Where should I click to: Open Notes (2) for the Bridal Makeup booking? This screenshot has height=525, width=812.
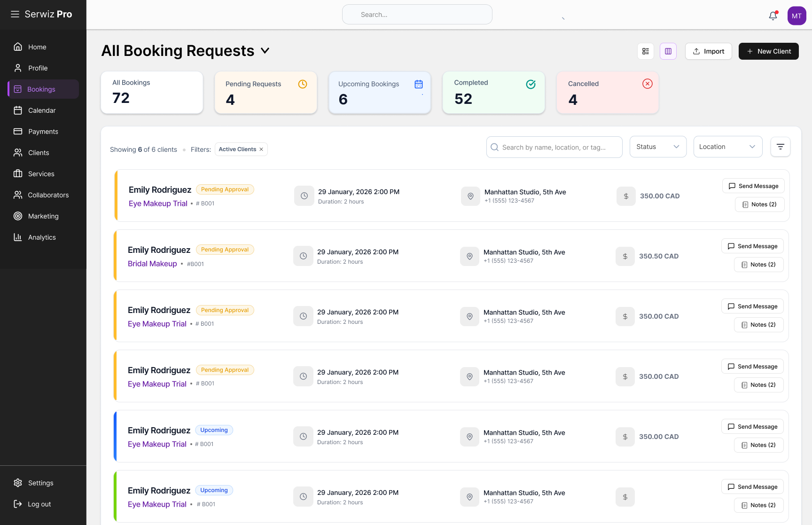(x=758, y=265)
